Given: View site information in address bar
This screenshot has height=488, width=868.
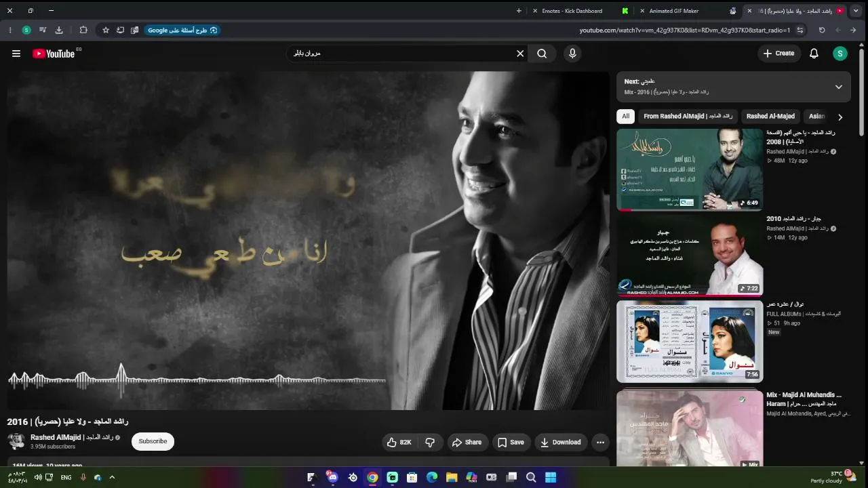Looking at the screenshot, I should [x=800, y=30].
